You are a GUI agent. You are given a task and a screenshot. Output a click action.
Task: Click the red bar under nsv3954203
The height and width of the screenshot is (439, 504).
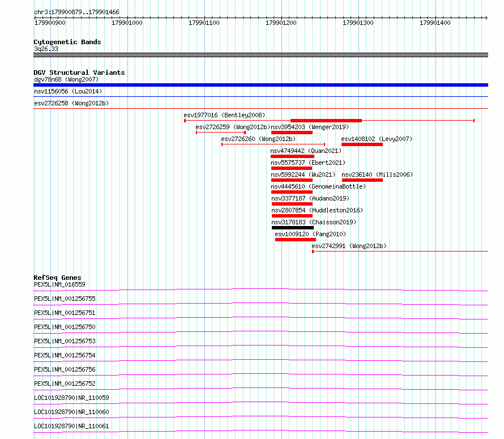point(292,133)
